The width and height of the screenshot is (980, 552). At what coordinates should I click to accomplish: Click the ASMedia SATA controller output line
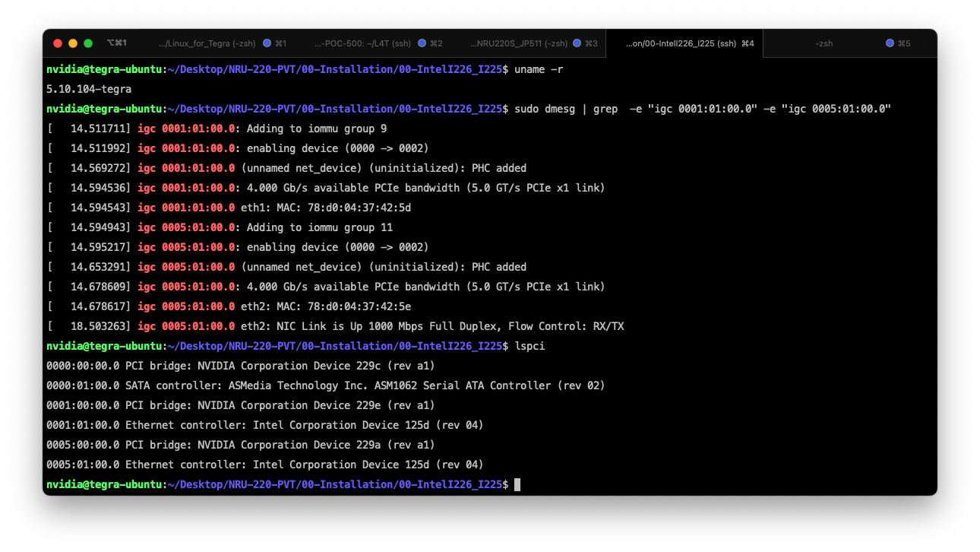click(x=325, y=385)
